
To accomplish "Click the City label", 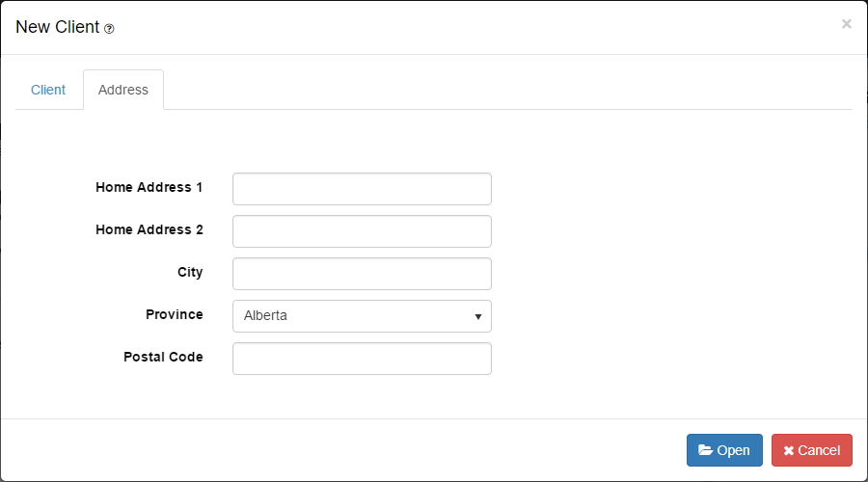I will 190,272.
